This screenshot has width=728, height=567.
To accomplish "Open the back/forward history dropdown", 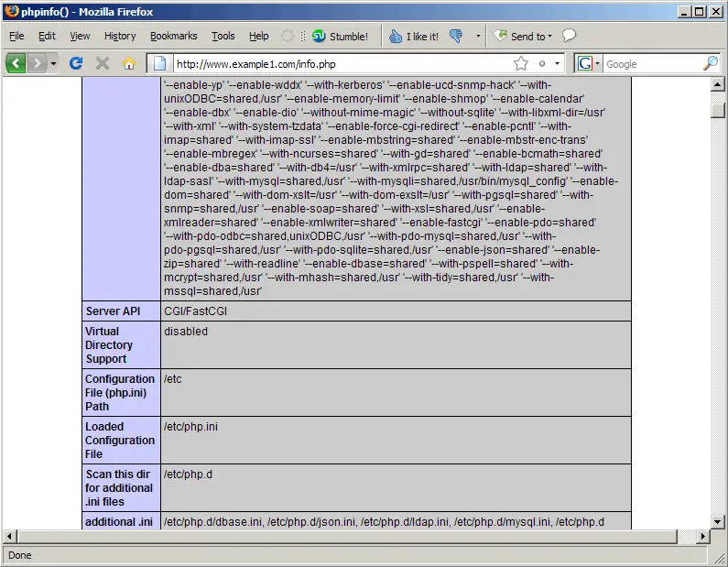I will (53, 63).
